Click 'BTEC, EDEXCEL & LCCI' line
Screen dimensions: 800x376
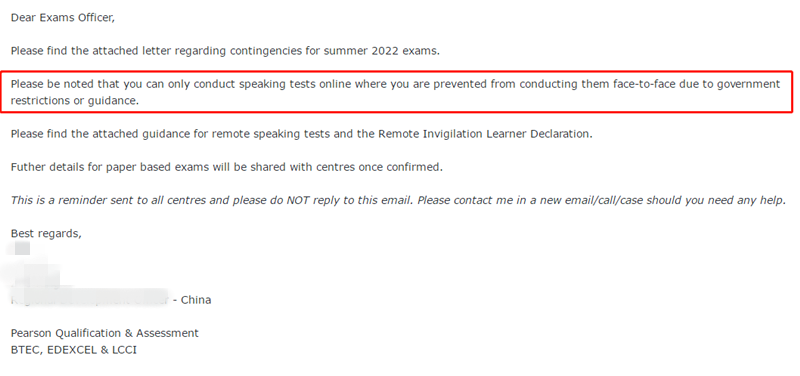click(x=74, y=350)
